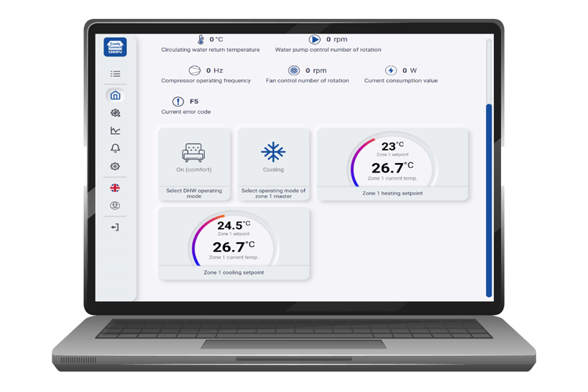Click the 0 W consumption value

pos(409,71)
